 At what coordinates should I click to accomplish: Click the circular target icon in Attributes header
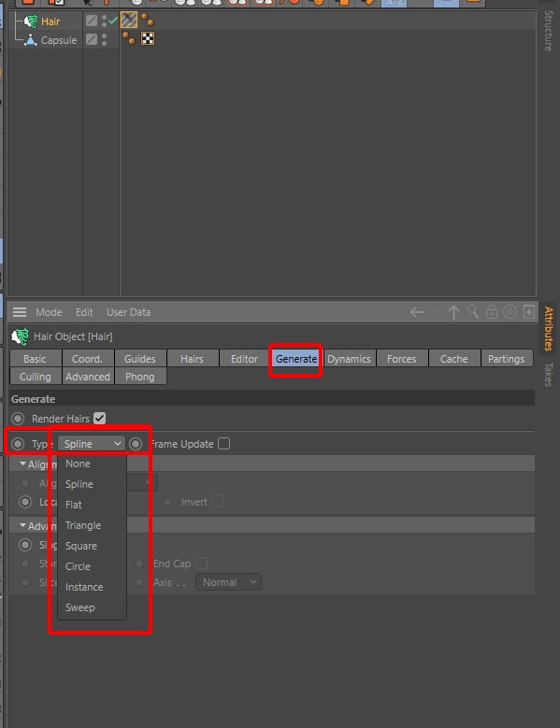coord(510,312)
